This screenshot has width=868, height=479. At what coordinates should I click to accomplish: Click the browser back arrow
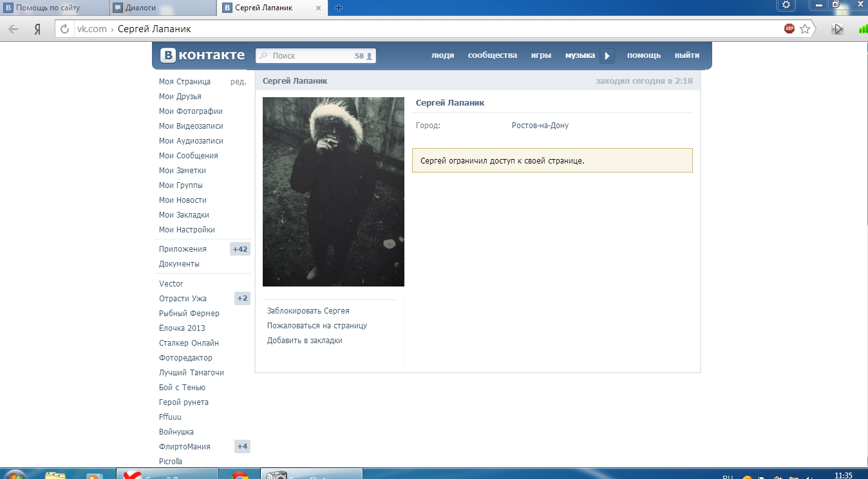[x=14, y=29]
